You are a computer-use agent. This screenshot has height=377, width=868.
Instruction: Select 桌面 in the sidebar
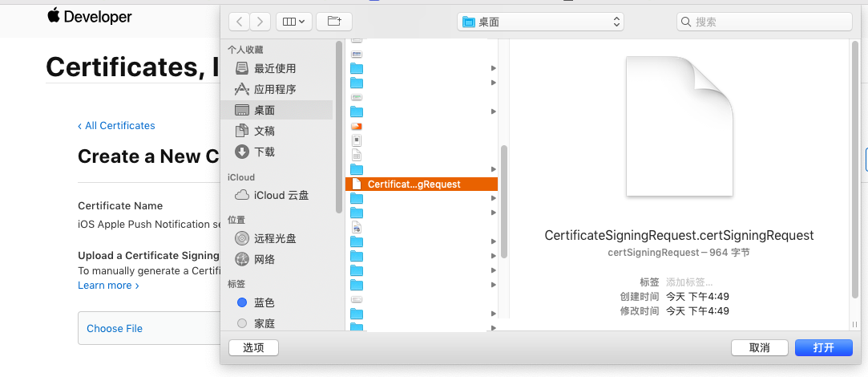pos(277,110)
